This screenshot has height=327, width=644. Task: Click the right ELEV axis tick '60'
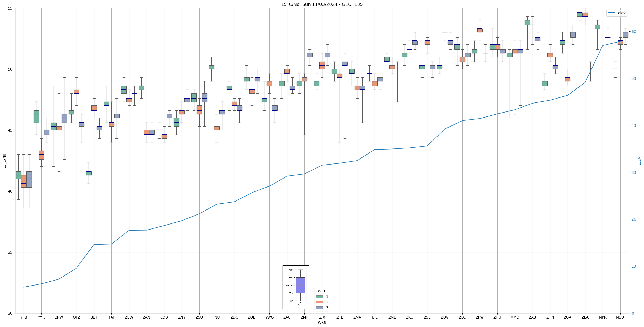634,32
